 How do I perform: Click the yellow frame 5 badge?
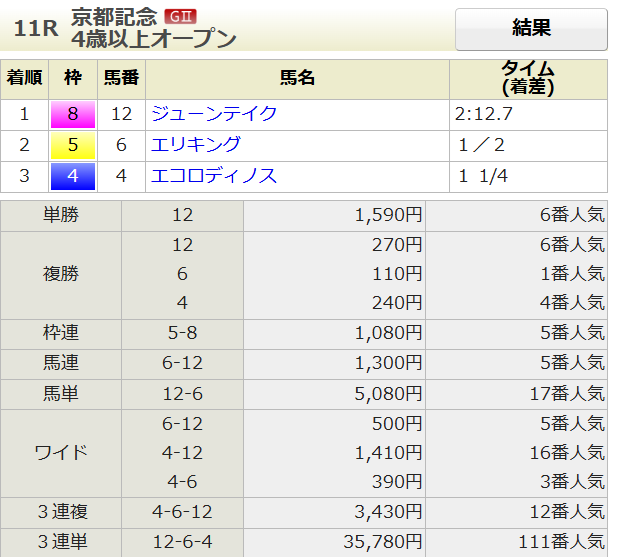pyautogui.click(x=73, y=145)
